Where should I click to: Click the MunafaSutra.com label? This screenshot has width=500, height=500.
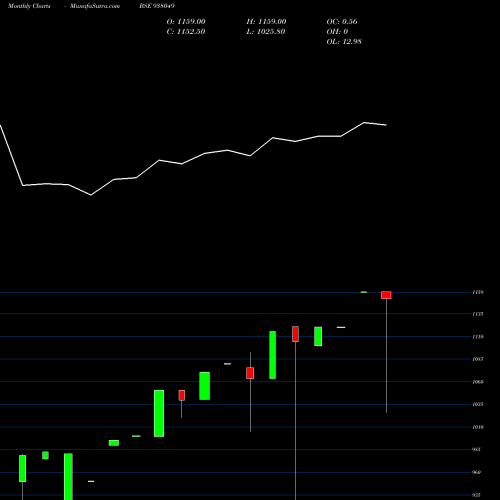95,6
